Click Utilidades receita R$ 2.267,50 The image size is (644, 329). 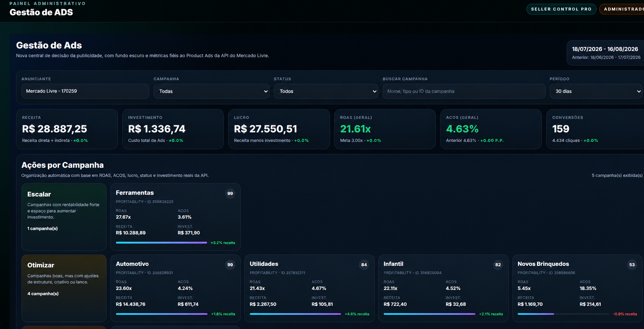[263, 304]
